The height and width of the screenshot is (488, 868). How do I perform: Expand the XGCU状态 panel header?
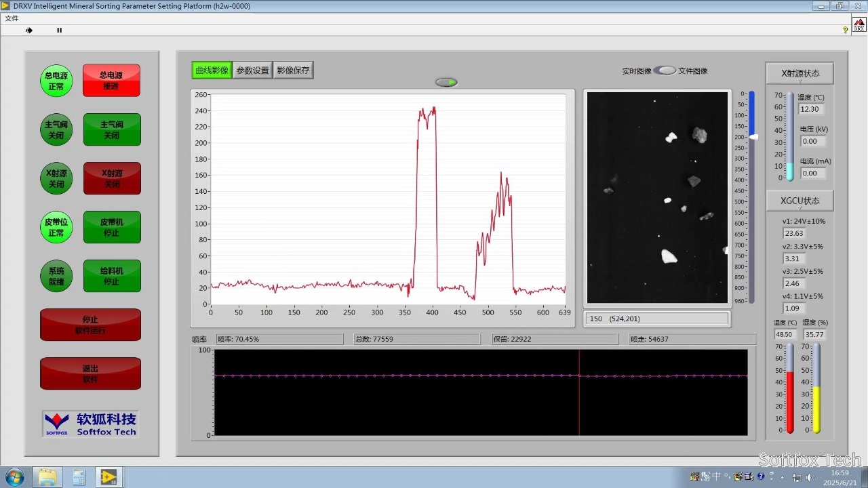(800, 201)
